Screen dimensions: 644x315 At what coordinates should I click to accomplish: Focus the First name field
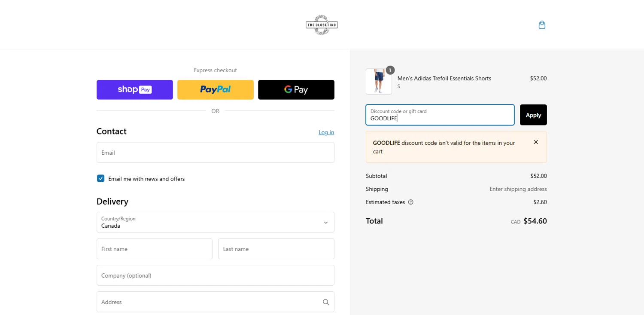(155, 249)
